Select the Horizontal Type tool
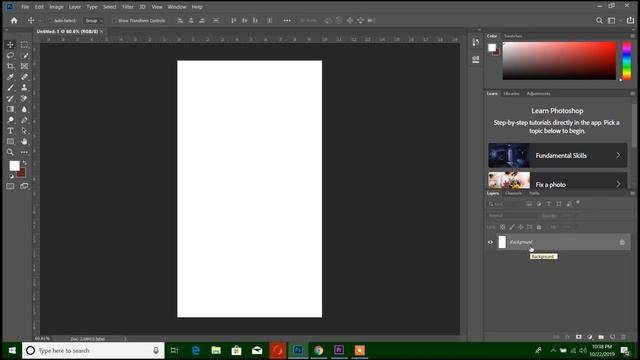Screen dimensions: 640x360 pos(10,131)
